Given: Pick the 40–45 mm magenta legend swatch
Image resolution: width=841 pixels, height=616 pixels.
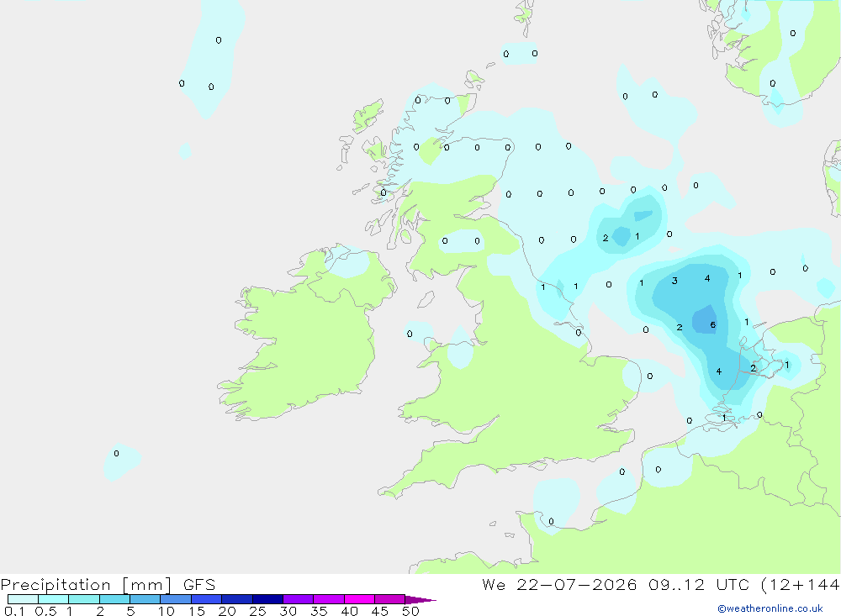Looking at the screenshot, I should (x=359, y=599).
